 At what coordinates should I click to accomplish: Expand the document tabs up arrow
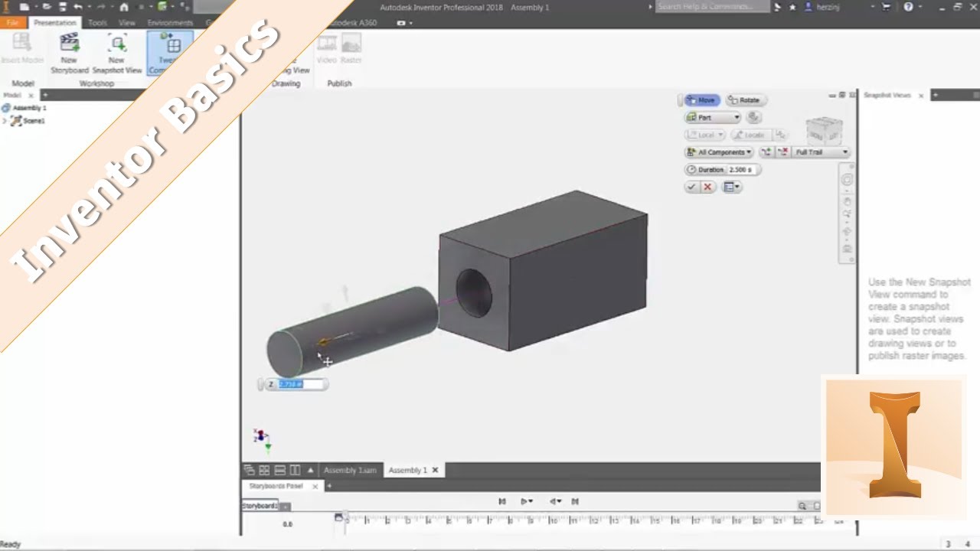(310, 470)
